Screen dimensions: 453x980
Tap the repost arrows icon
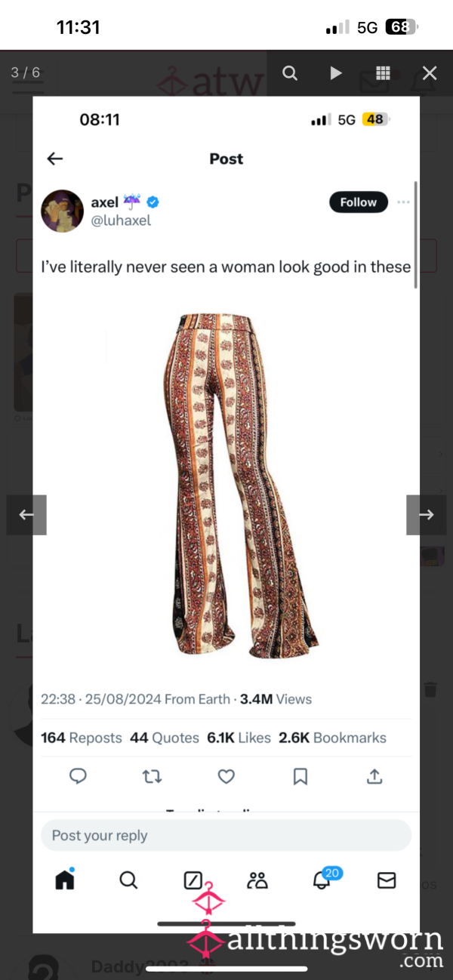tap(153, 776)
